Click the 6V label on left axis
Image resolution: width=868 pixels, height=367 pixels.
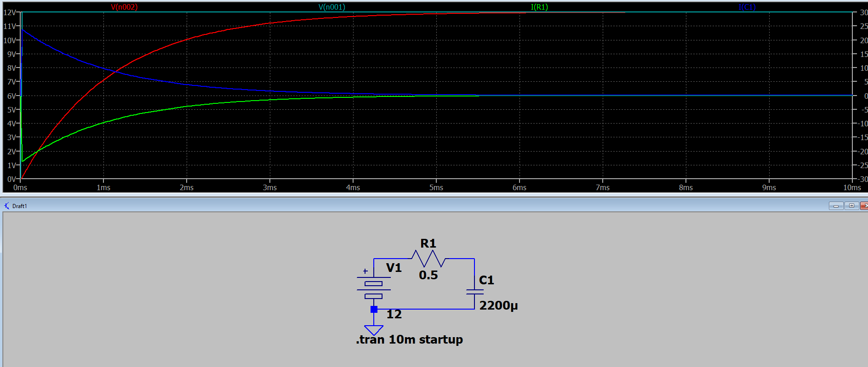click(11, 96)
